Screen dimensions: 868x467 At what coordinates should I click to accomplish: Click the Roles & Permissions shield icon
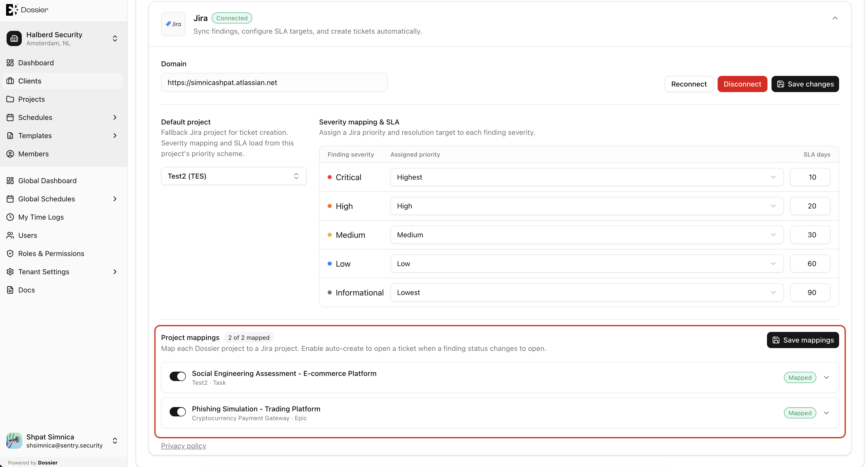tap(10, 253)
